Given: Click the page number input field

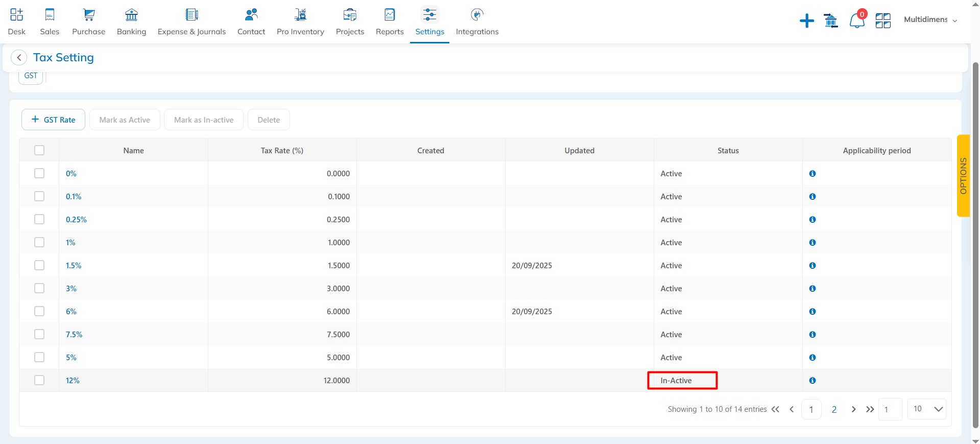Looking at the screenshot, I should pyautogui.click(x=890, y=409).
